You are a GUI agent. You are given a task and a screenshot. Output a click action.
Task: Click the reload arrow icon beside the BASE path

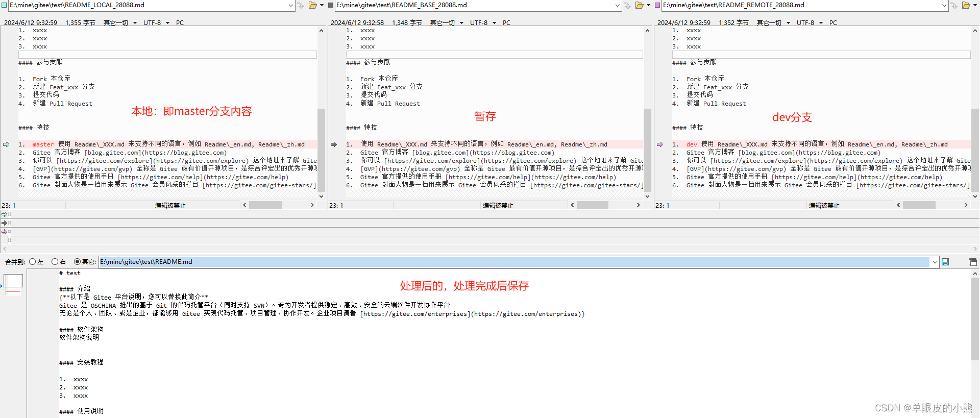627,5
